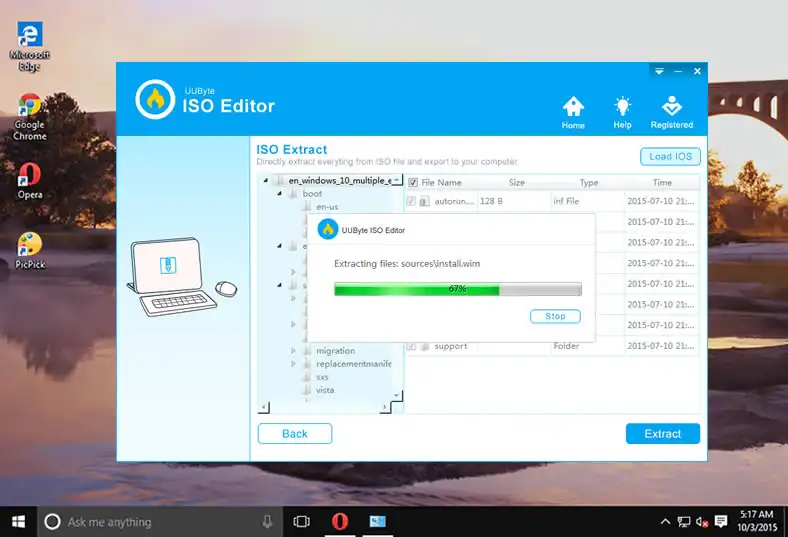Click the microphone icon in search box

pyautogui.click(x=267, y=522)
